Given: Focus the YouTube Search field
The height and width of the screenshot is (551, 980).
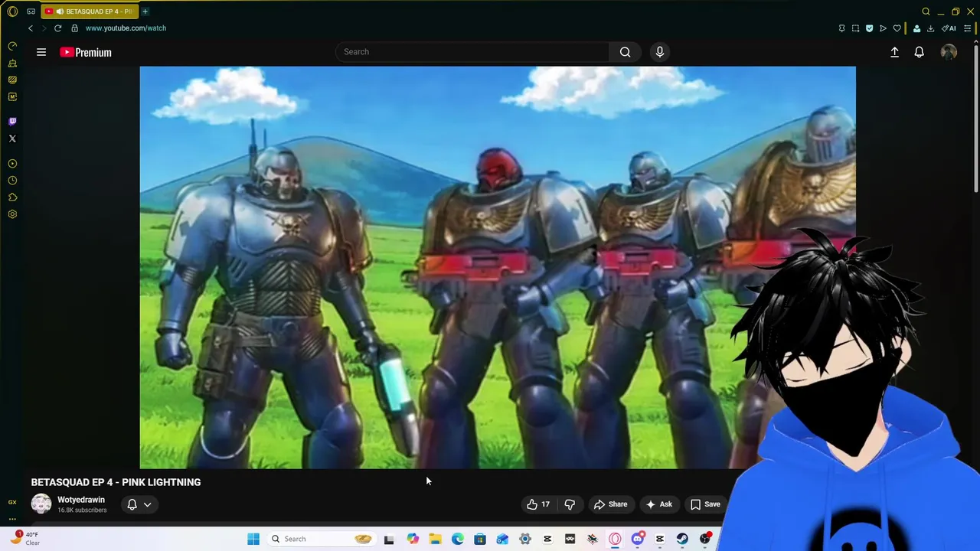Looking at the screenshot, I should tap(472, 52).
